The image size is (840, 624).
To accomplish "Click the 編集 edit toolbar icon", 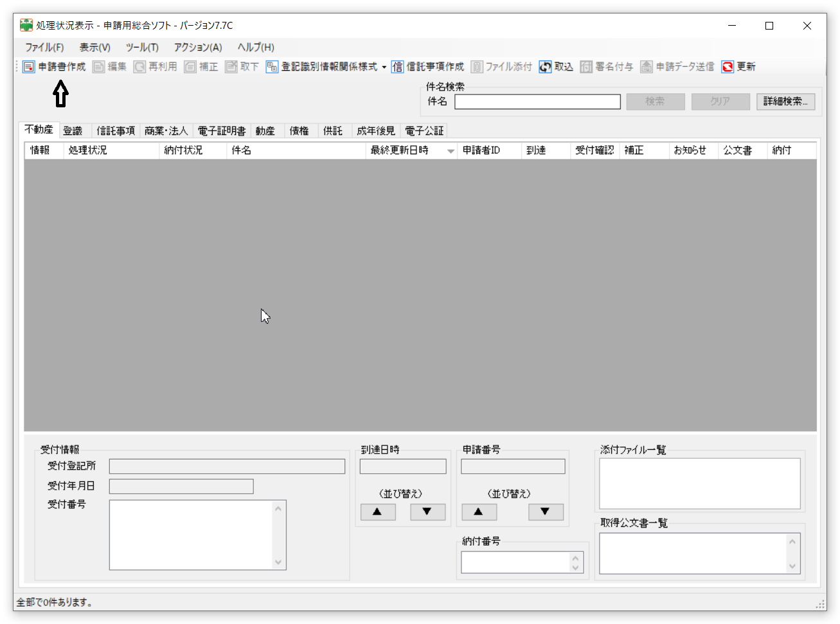I will (98, 67).
